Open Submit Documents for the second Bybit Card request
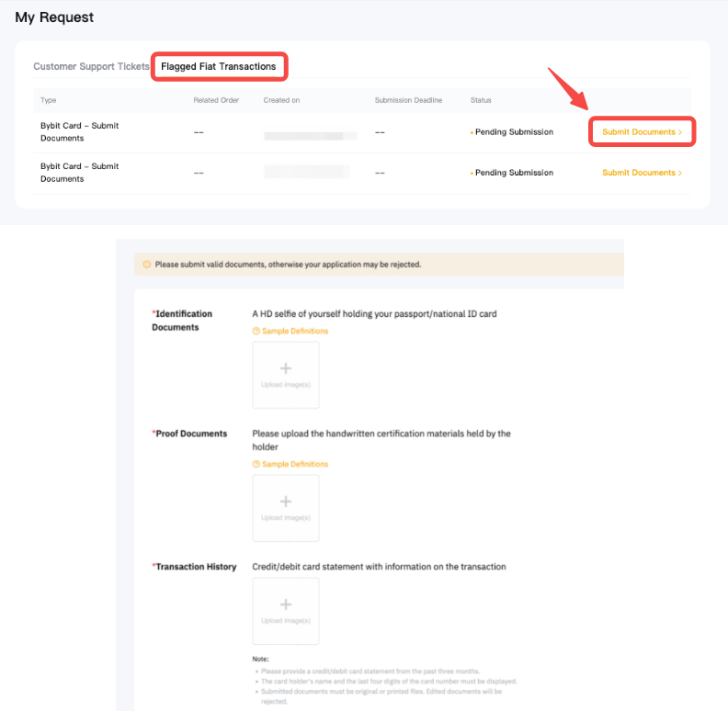This screenshot has height=711, width=728. pyautogui.click(x=639, y=173)
